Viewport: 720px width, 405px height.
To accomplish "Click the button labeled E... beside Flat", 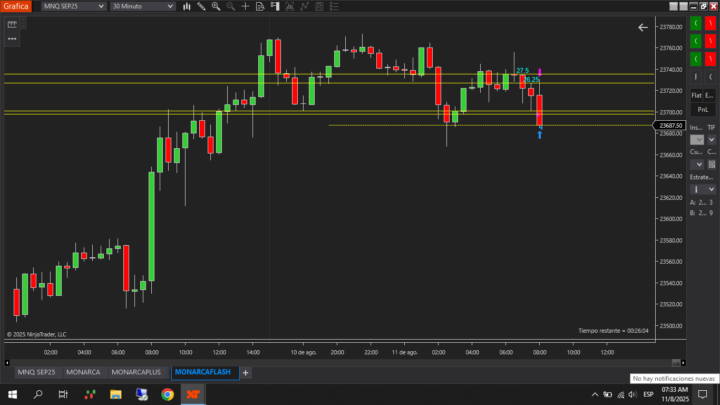I will click(710, 96).
